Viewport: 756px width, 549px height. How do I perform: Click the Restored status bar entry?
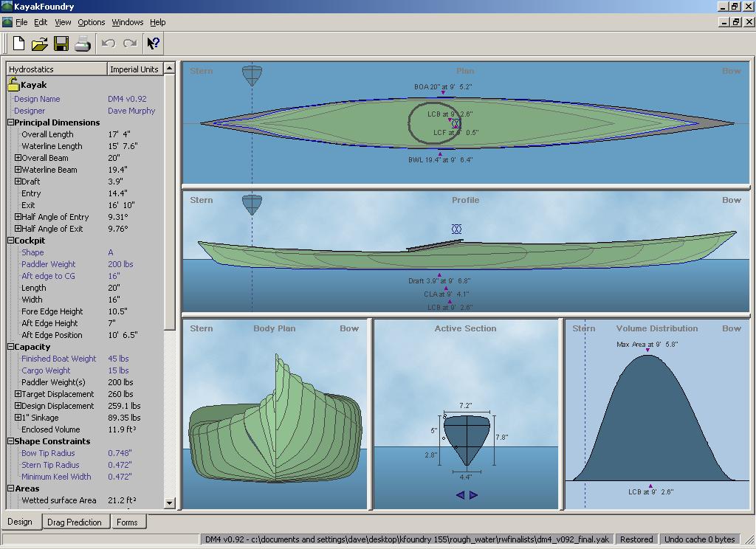(x=636, y=539)
